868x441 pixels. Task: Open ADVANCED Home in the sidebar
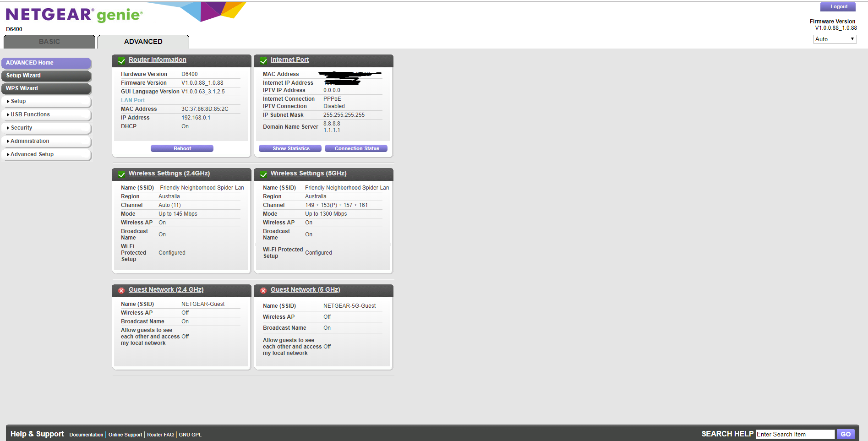pos(46,63)
